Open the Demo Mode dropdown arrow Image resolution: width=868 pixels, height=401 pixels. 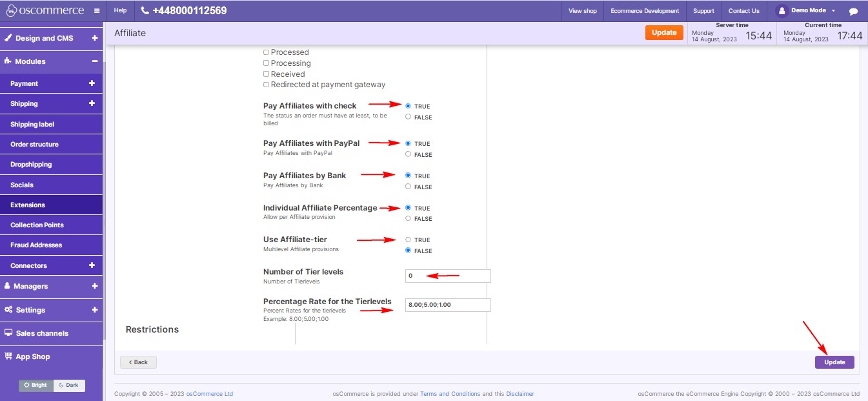(833, 11)
